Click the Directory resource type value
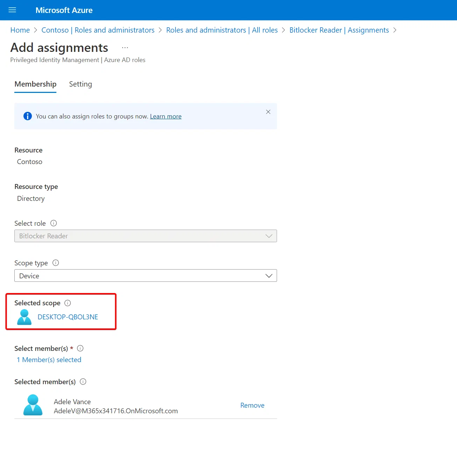This screenshot has width=457, height=476. click(x=31, y=198)
